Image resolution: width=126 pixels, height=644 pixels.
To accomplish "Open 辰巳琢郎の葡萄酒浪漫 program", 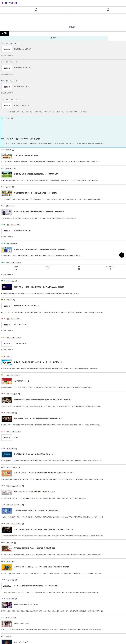I will click(34, 548).
